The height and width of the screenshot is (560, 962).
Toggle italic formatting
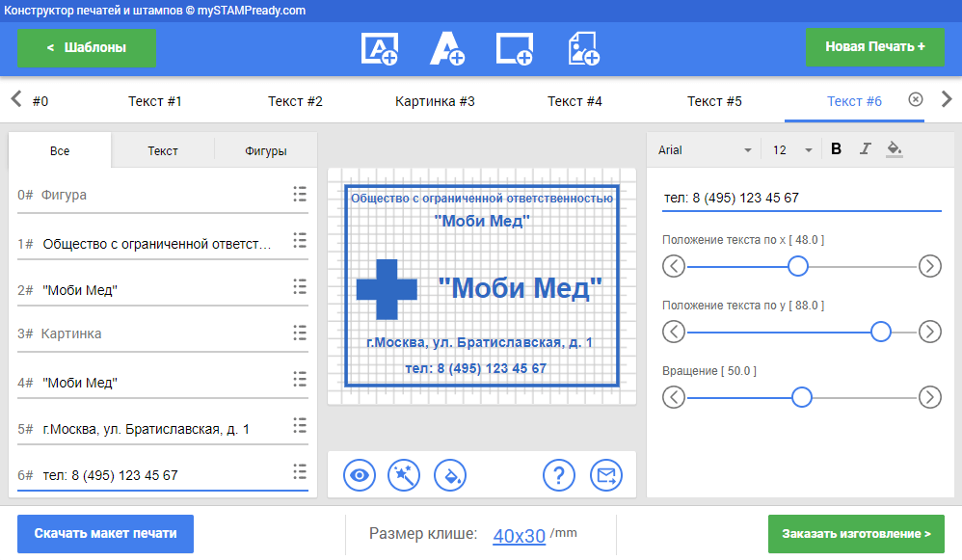tap(865, 149)
